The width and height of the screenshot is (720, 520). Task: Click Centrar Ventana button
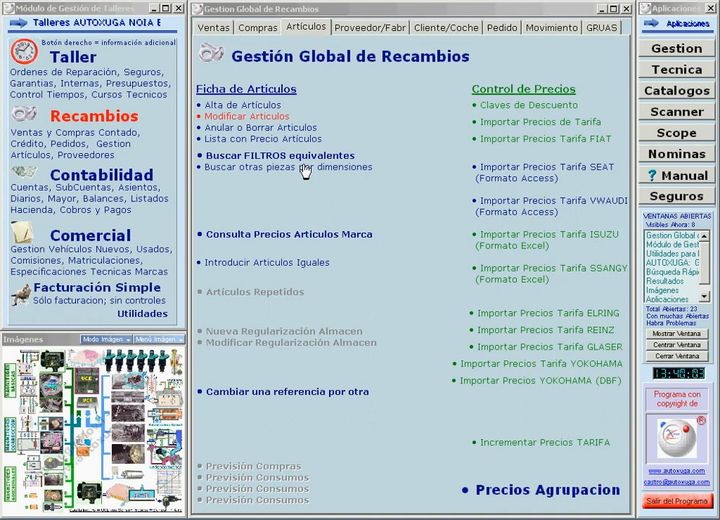[x=676, y=345]
